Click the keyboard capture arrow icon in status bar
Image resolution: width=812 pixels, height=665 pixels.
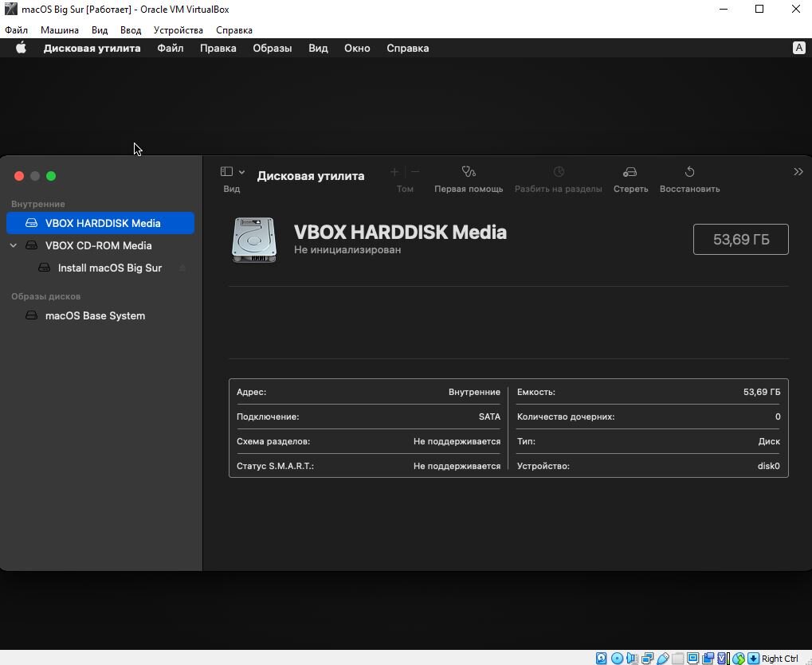point(754,659)
